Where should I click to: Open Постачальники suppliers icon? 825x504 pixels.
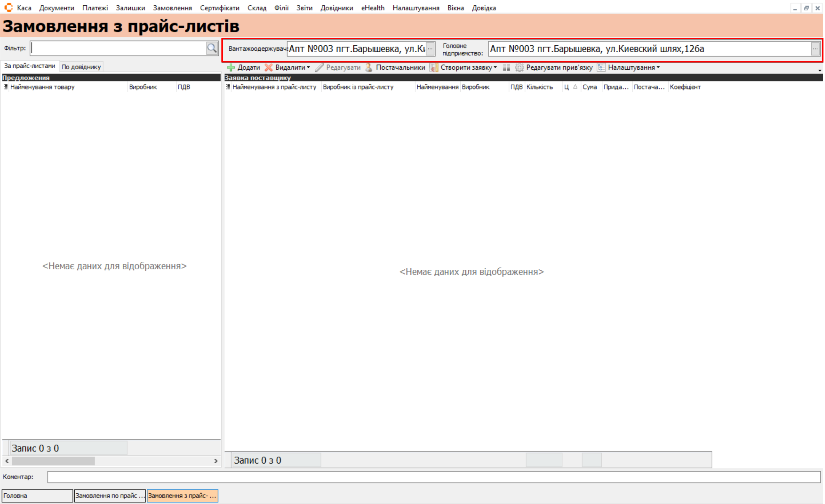tap(369, 67)
